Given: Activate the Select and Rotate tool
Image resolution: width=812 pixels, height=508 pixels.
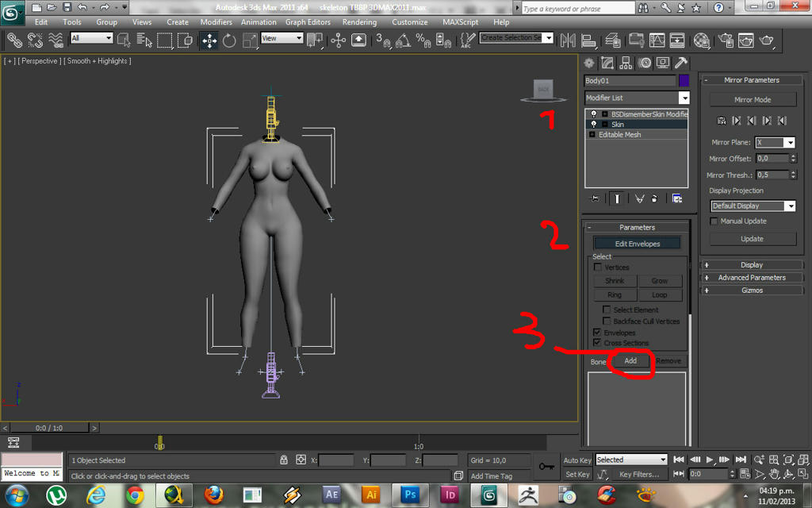Looking at the screenshot, I should (x=229, y=40).
